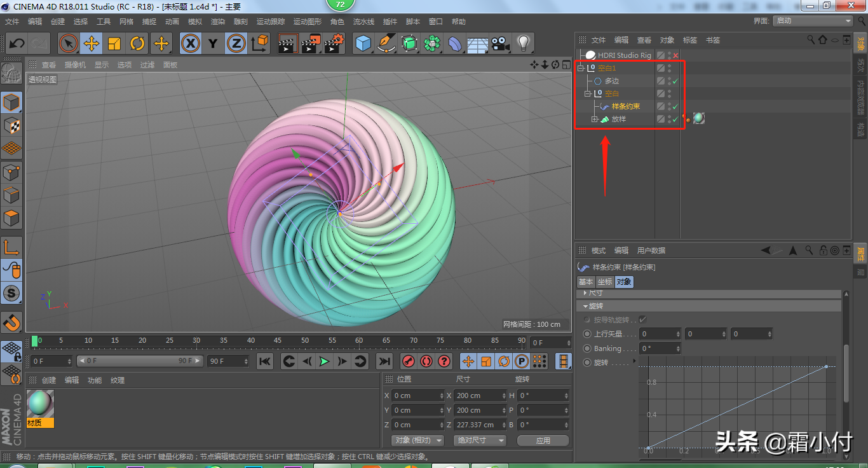Select the 多边 spline object
The width and height of the screenshot is (868, 468).
[x=611, y=81]
